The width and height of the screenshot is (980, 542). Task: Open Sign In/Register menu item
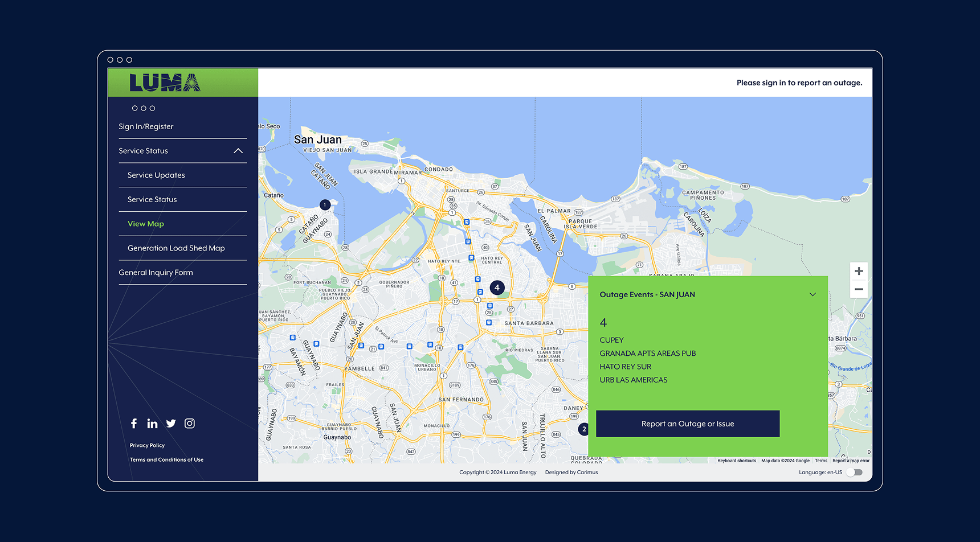click(x=146, y=126)
